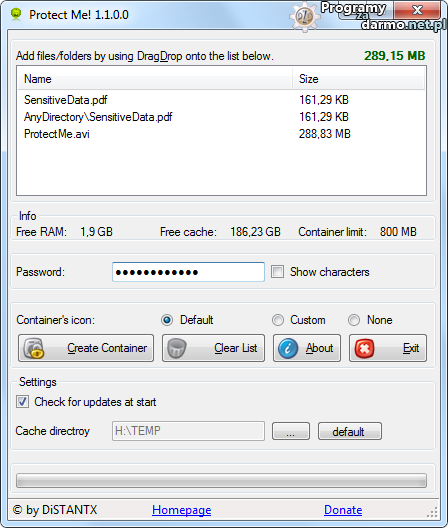
Task: Select the Default container icon option
Action: pyautogui.click(x=167, y=320)
